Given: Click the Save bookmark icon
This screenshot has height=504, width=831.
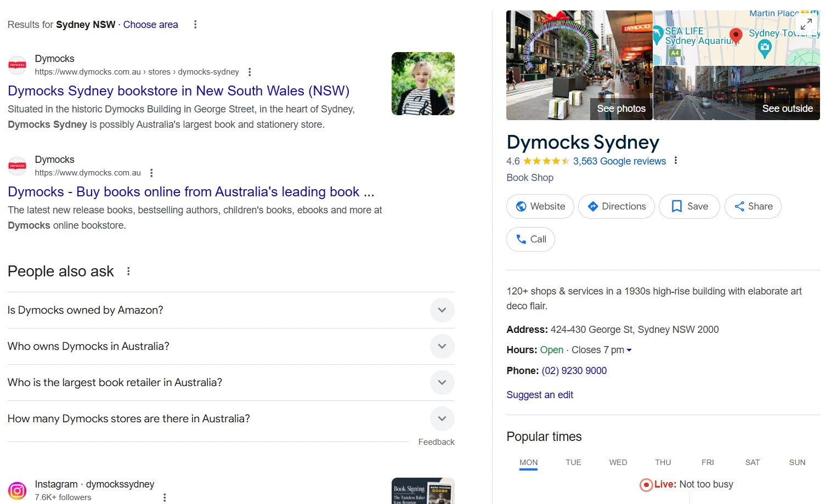Looking at the screenshot, I should [x=676, y=206].
